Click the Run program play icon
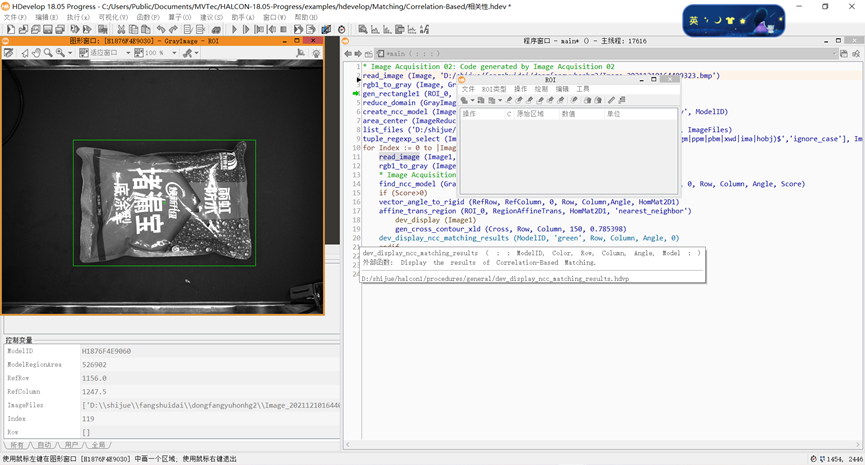Viewport: 865px width, 465px height. pos(234,30)
